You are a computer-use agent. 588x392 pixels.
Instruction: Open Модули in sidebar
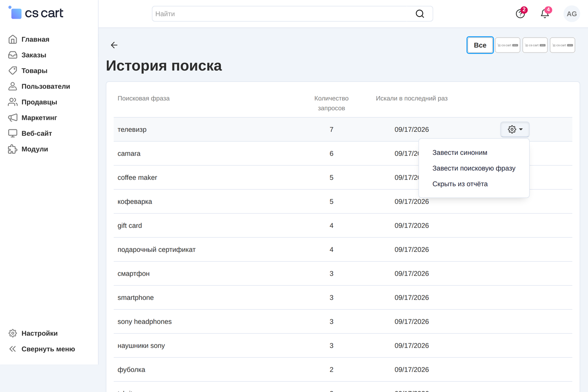tap(35, 149)
